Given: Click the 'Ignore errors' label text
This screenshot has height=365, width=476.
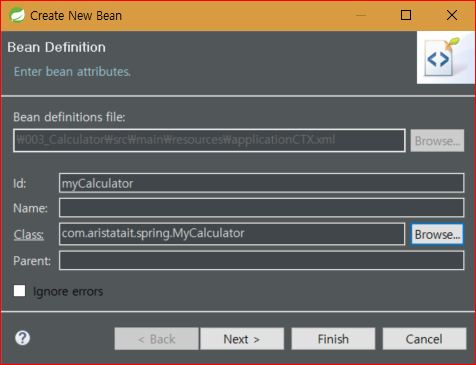Looking at the screenshot, I should pos(68,291).
